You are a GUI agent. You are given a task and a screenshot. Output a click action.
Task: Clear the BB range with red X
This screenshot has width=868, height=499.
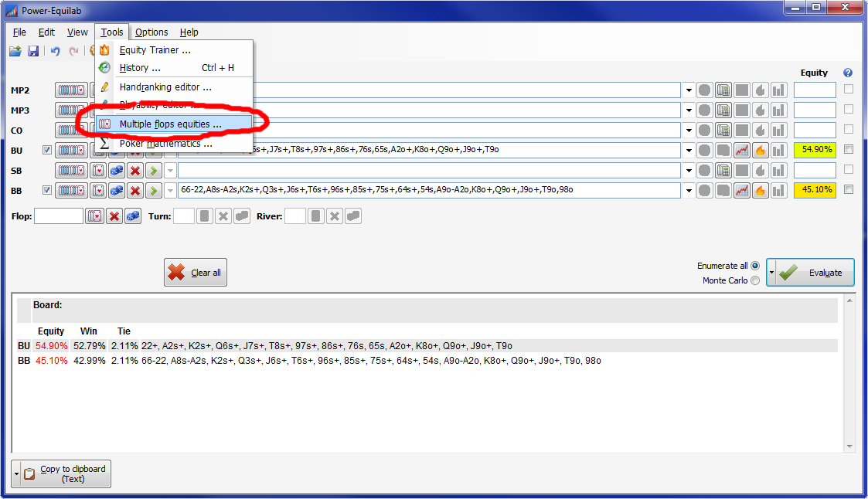(x=135, y=190)
